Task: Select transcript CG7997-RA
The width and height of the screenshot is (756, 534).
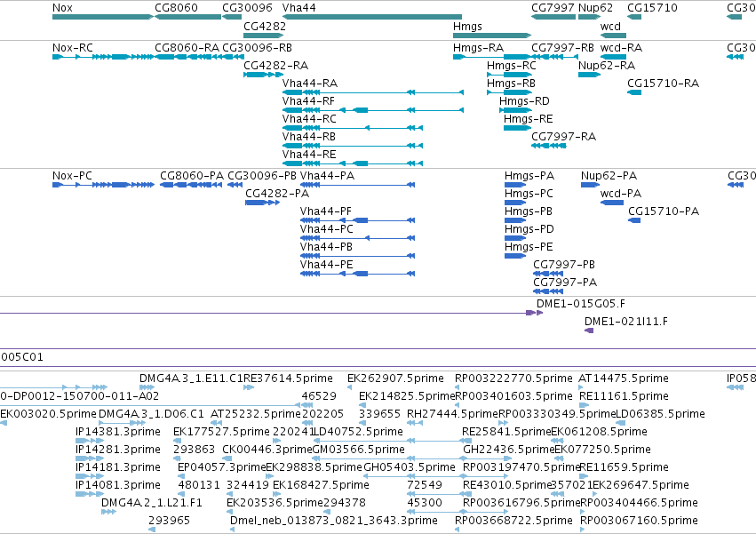Action: [x=563, y=137]
